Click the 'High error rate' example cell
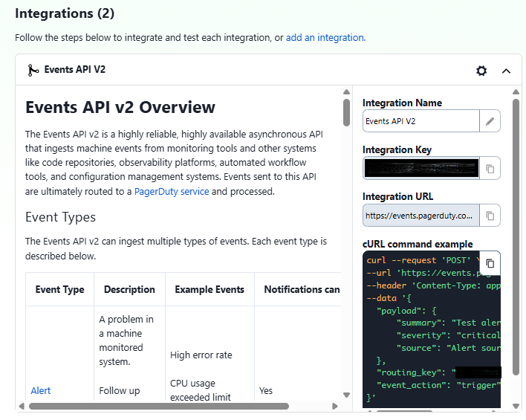526x420 pixels. pyautogui.click(x=201, y=355)
